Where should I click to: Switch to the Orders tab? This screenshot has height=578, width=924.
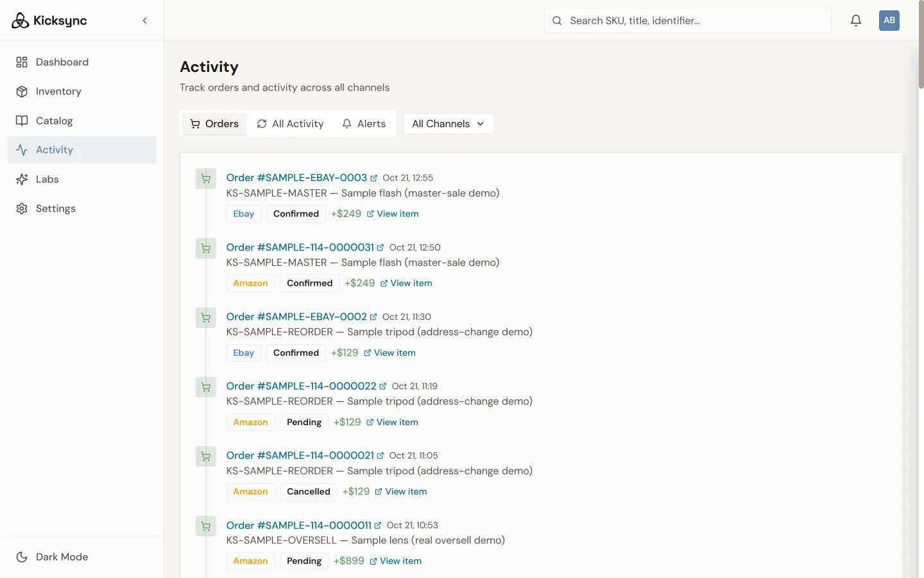[214, 124]
